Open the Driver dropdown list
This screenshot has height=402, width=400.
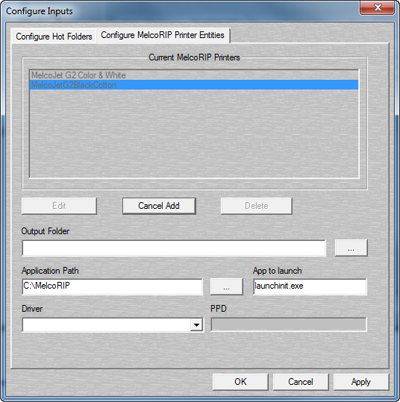(x=197, y=325)
